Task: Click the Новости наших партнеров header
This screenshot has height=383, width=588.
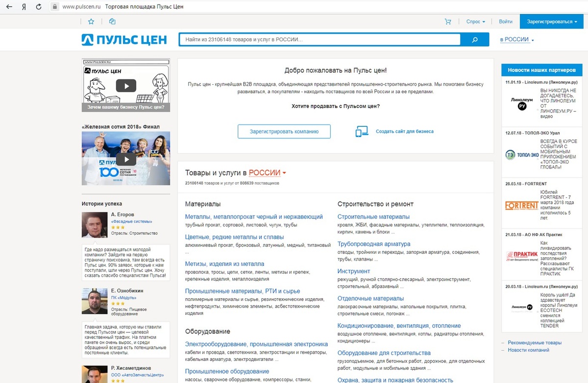Action: [x=541, y=70]
